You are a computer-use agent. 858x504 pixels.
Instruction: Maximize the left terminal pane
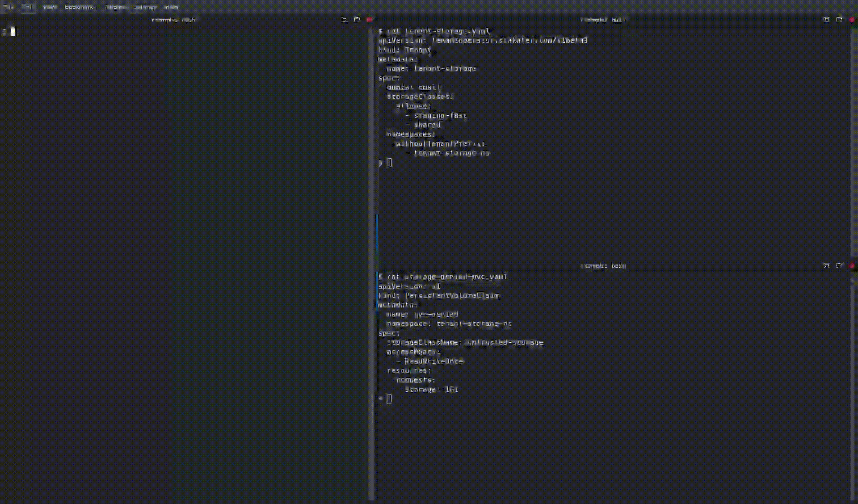pos(344,20)
